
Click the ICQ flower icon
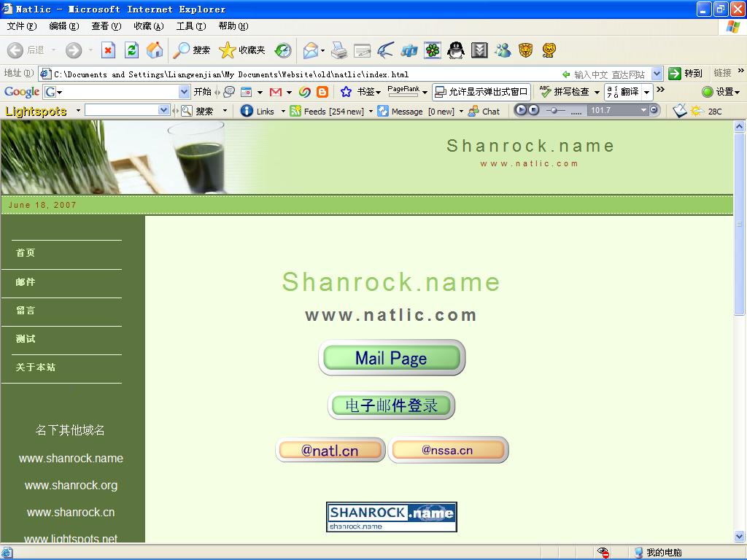click(x=433, y=50)
